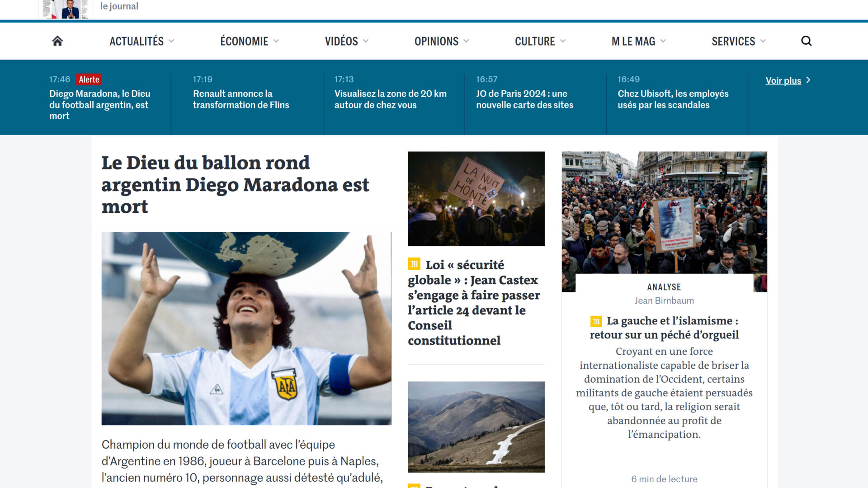
Task: Expand the Actualités dropdown chevron
Action: coord(171,41)
